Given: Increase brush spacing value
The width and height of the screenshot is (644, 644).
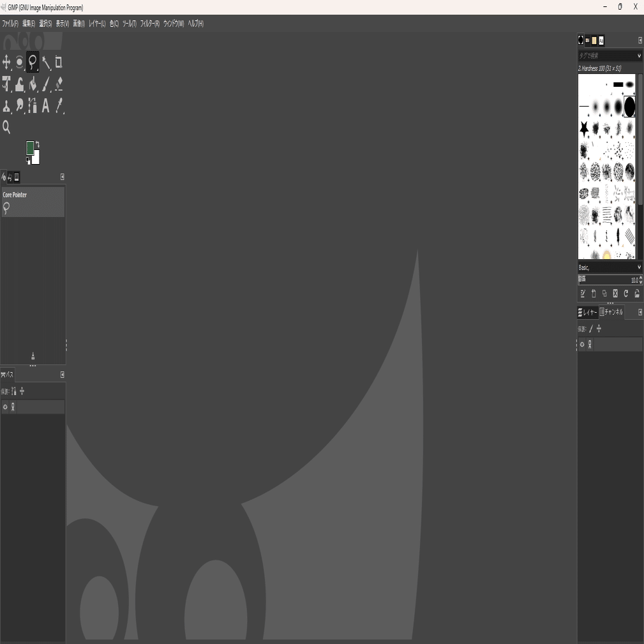Looking at the screenshot, I should pos(641,278).
